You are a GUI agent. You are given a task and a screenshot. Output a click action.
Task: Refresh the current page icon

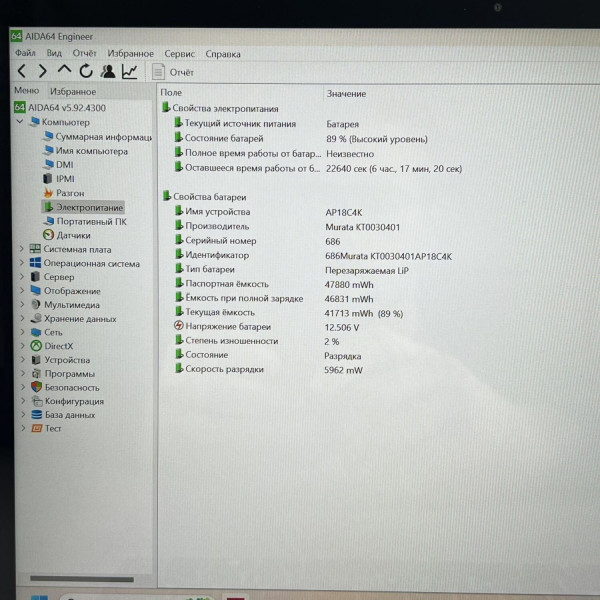point(86,71)
